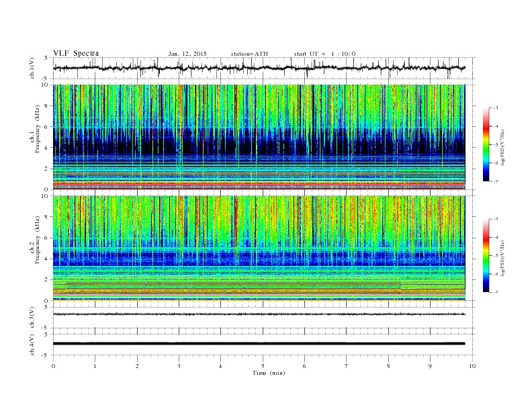The height and width of the screenshot is (411, 532).
Task: Click the "10" tick on the Time axis
Action: [472, 366]
